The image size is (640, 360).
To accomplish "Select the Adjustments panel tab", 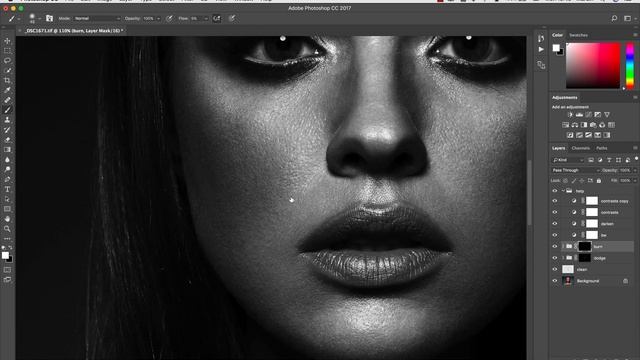I will (x=564, y=98).
